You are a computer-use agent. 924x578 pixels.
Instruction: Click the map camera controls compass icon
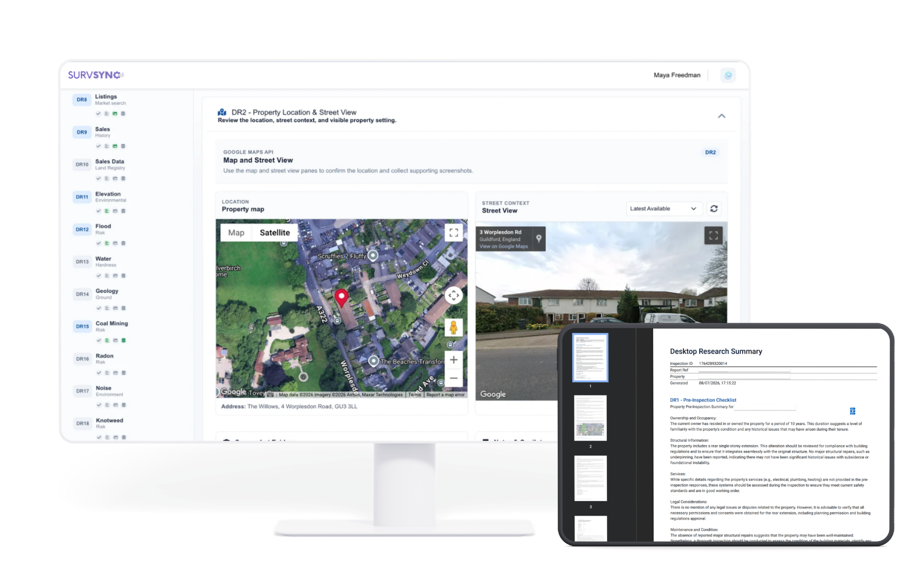[x=454, y=295]
